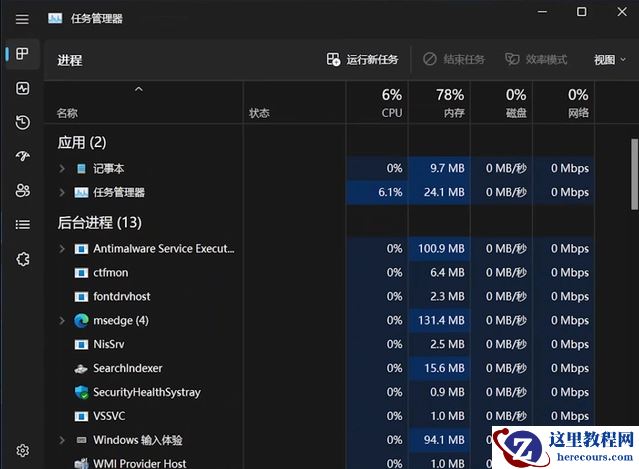Expand the 任务管理器 process group
Viewport: 639px width, 469px height.
point(62,192)
